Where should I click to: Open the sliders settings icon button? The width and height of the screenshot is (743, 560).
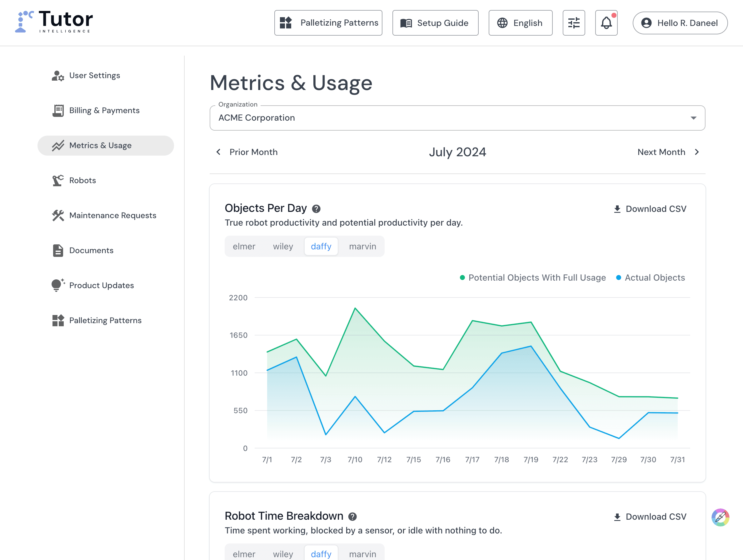[573, 23]
